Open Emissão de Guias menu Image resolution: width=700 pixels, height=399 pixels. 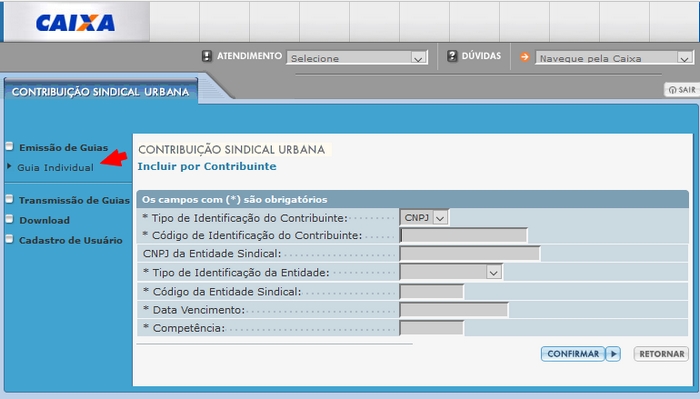pos(63,148)
